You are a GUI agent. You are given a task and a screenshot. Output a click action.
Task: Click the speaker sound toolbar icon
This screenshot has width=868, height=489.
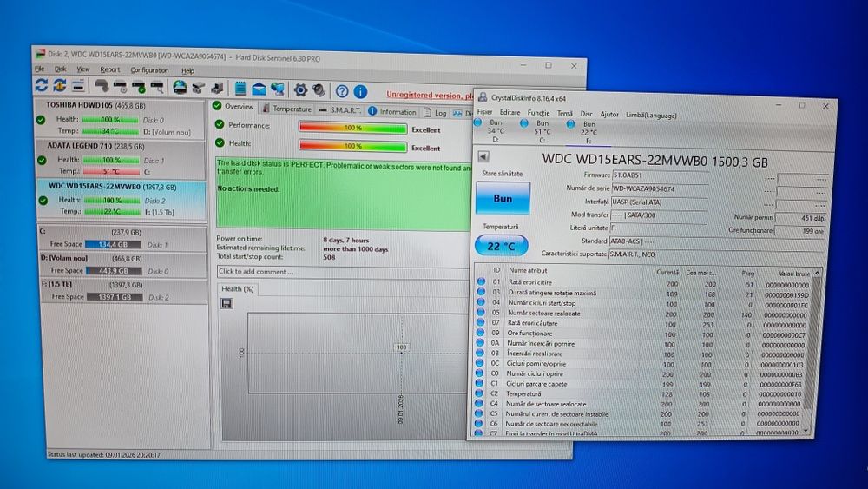pos(319,89)
